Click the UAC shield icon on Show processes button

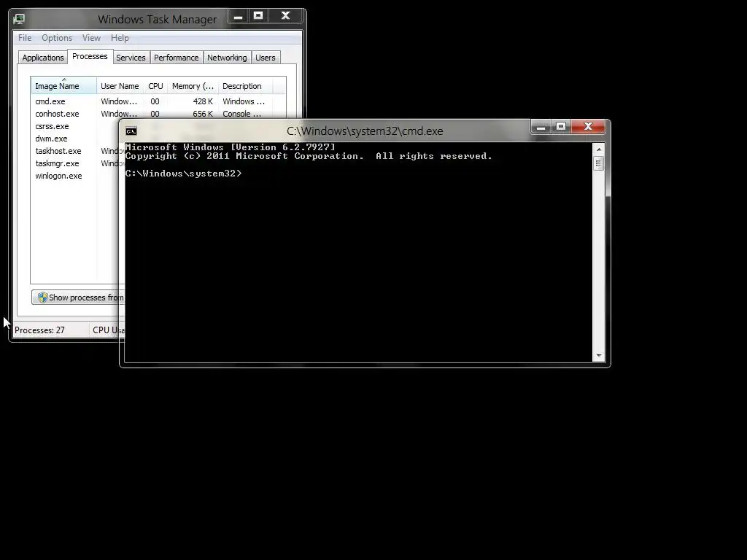tap(42, 297)
